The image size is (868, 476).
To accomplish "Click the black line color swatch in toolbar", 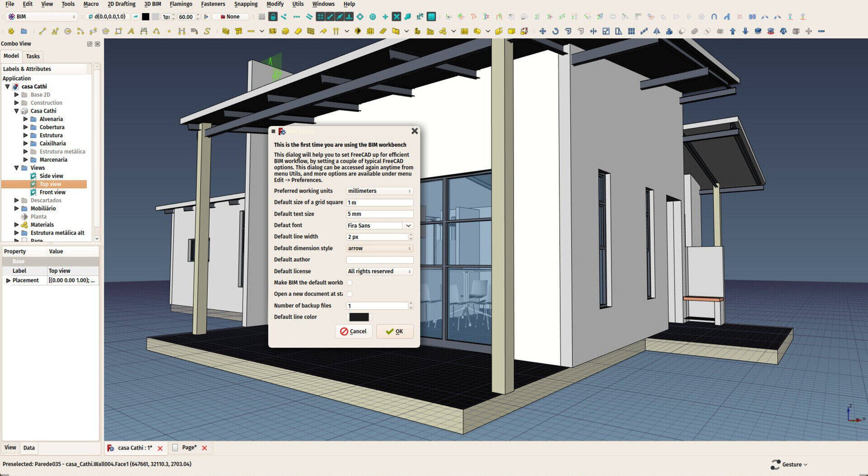I will click(146, 17).
